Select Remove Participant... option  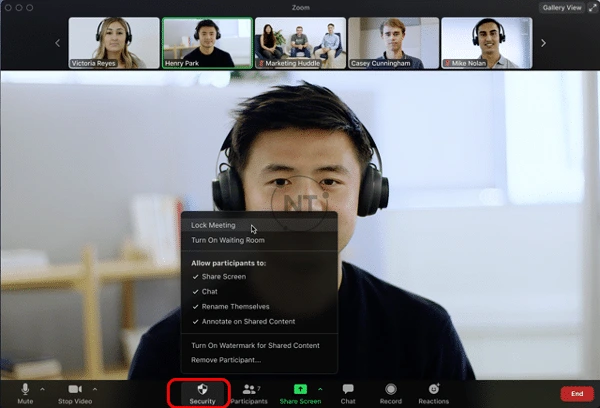click(259, 360)
